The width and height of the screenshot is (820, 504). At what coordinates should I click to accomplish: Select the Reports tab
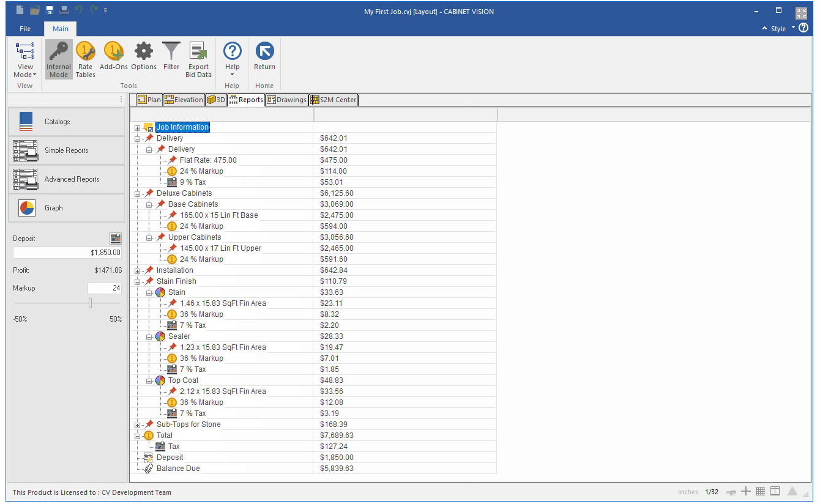[x=247, y=100]
